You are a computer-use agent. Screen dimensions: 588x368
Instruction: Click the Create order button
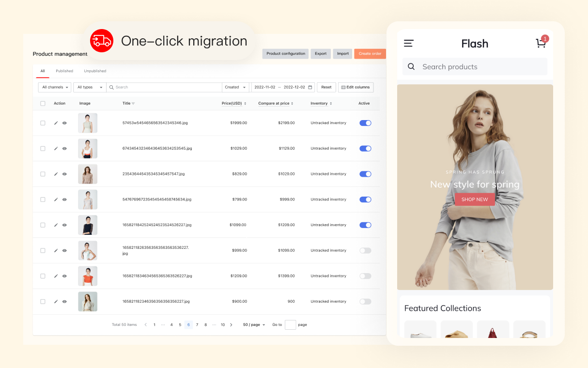click(x=370, y=54)
